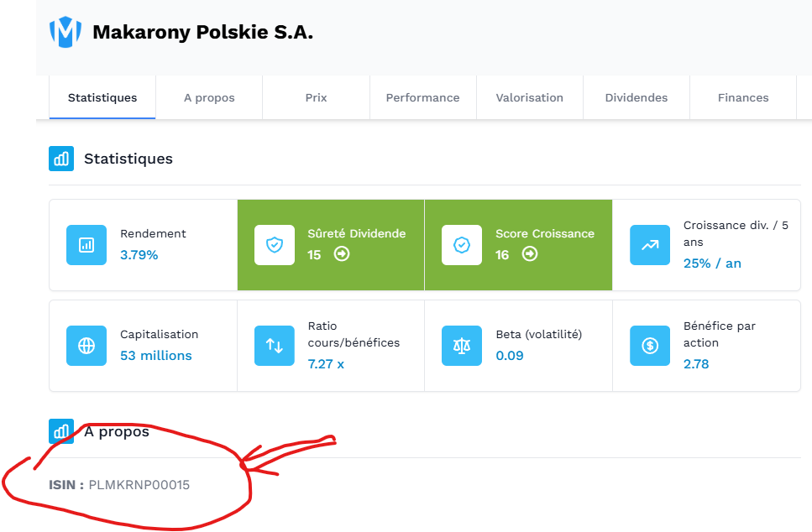Click the Ratio cours/bénéfices arrows icon
This screenshot has height=532, width=812.
click(275, 346)
